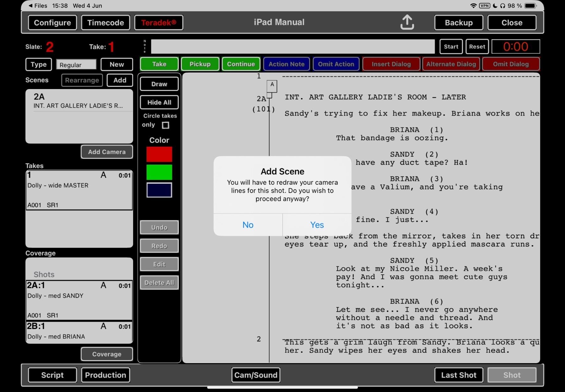
Task: Choose the dark blue color swatch
Action: click(159, 190)
